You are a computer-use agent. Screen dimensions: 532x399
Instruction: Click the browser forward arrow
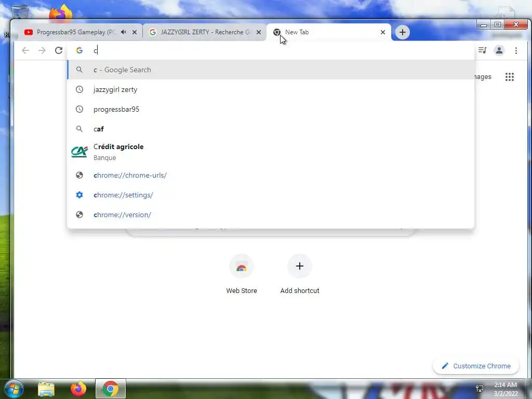[42, 50]
